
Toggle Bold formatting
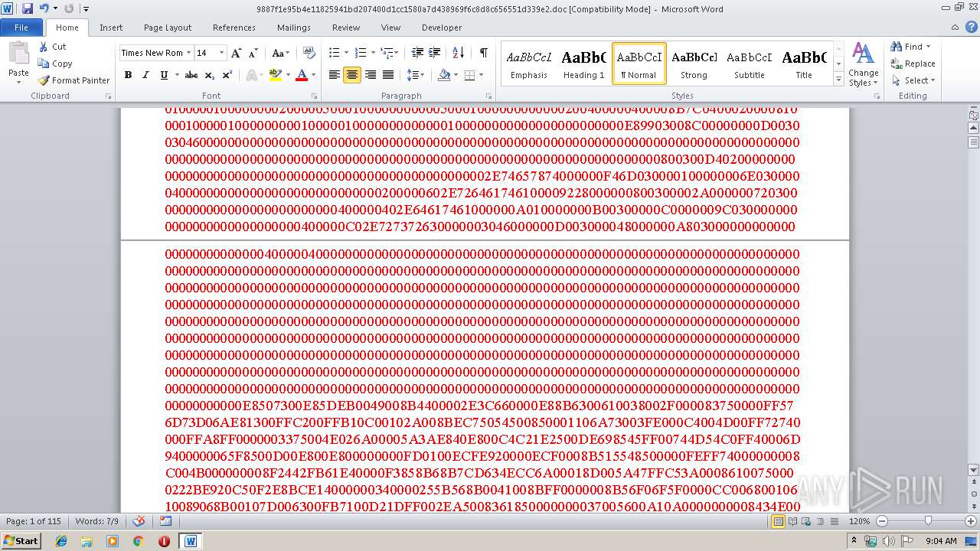point(128,75)
